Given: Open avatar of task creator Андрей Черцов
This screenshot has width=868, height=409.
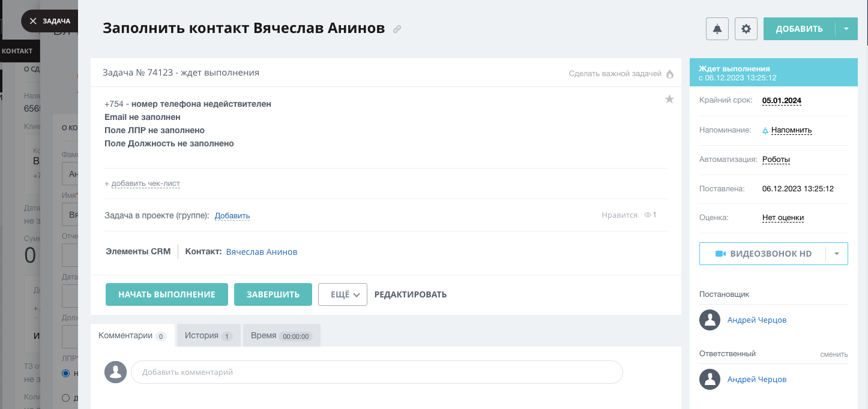Looking at the screenshot, I should [x=710, y=320].
